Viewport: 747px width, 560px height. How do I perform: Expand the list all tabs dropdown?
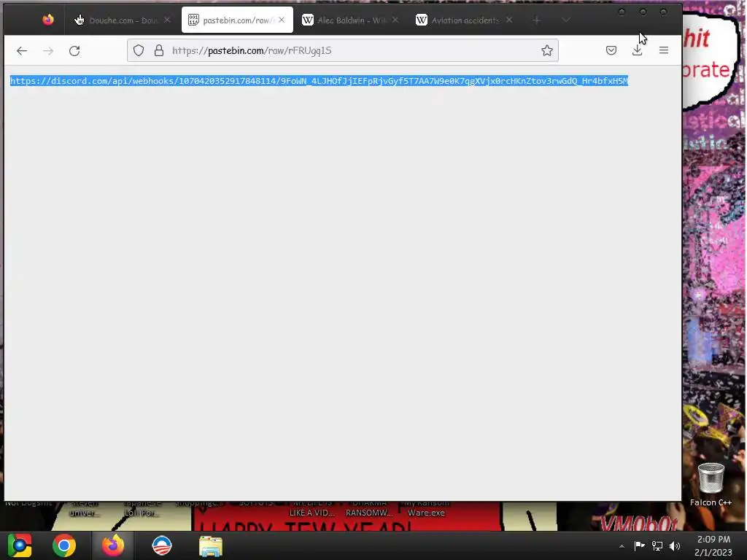pyautogui.click(x=565, y=20)
